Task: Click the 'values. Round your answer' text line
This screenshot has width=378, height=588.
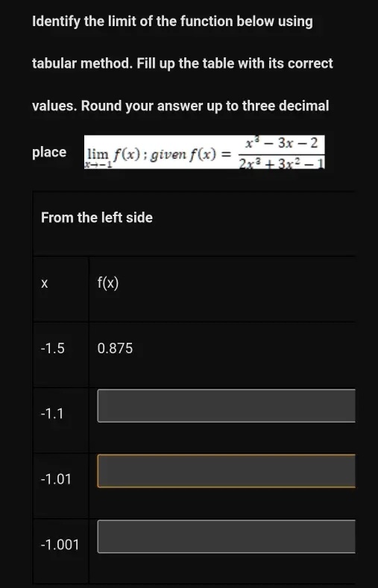Action: [180, 106]
